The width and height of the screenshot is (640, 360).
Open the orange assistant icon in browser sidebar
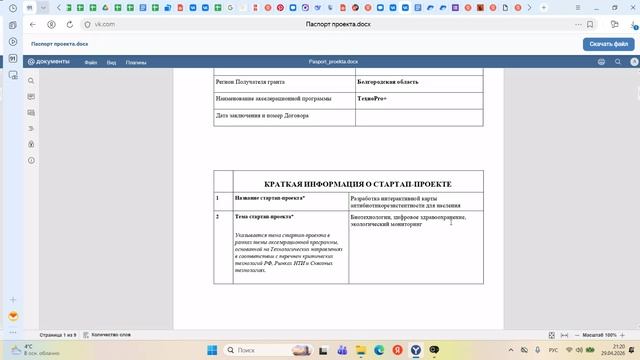click(13, 316)
